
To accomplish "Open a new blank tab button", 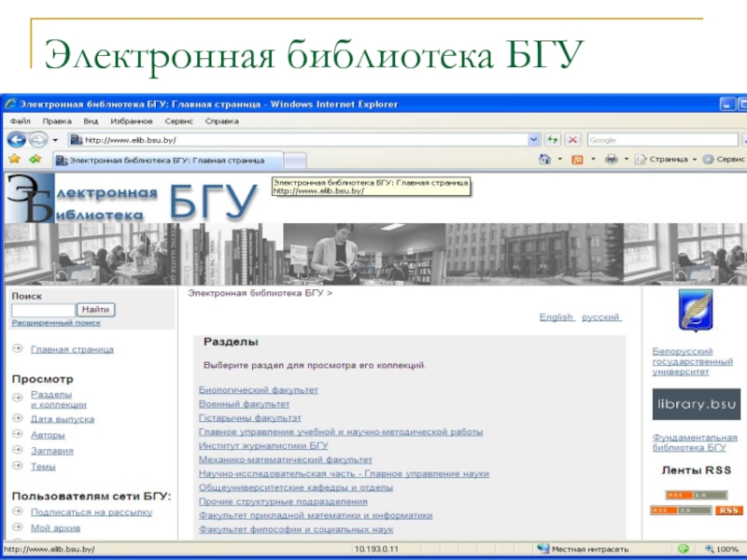I will coord(295,161).
